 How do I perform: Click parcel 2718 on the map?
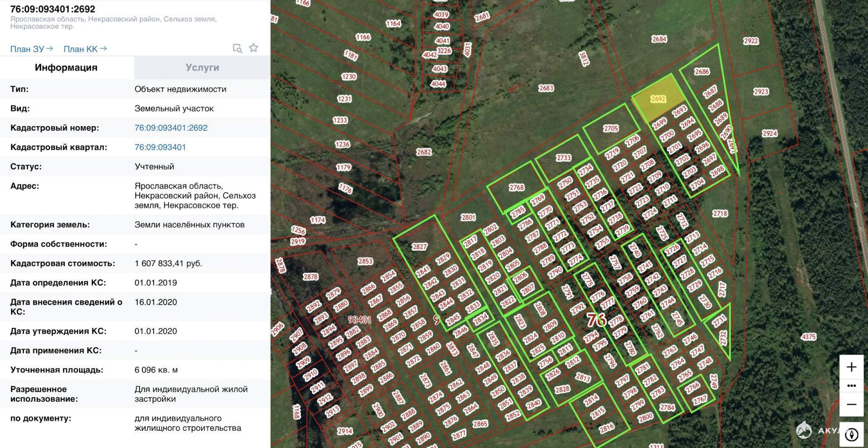click(720, 213)
